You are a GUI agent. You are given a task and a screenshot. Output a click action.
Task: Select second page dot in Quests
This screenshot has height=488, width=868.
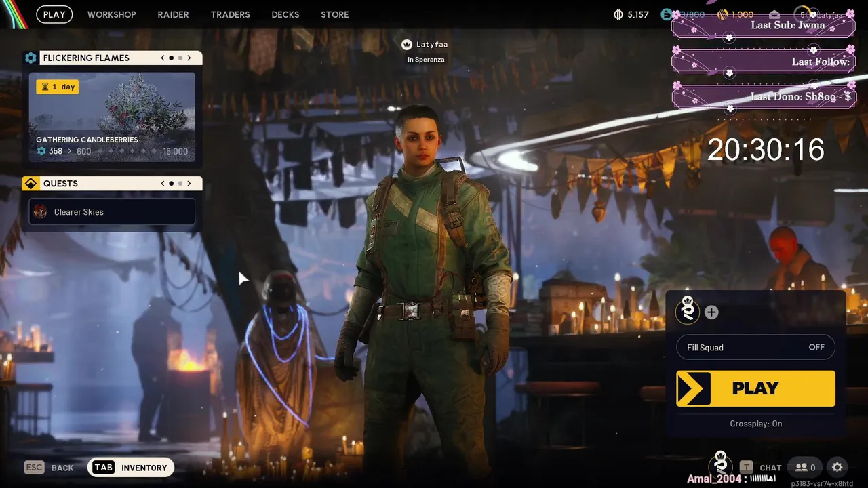coord(180,184)
